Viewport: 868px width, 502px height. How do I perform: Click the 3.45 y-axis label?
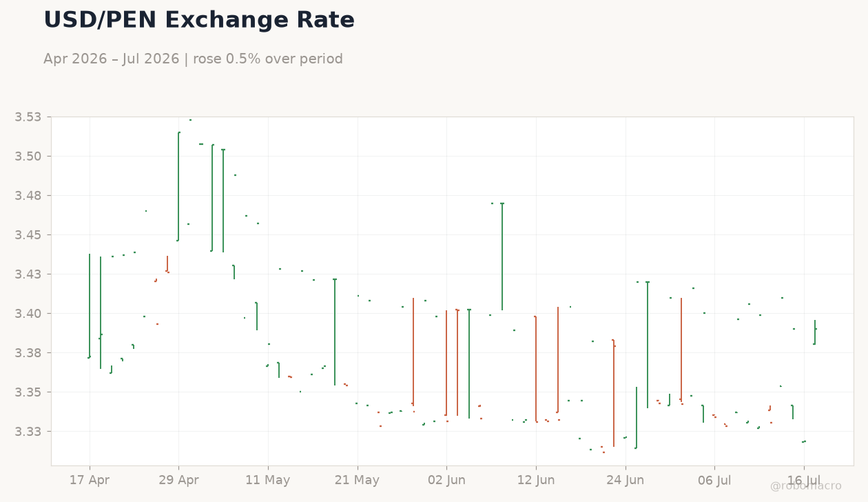tap(28, 235)
